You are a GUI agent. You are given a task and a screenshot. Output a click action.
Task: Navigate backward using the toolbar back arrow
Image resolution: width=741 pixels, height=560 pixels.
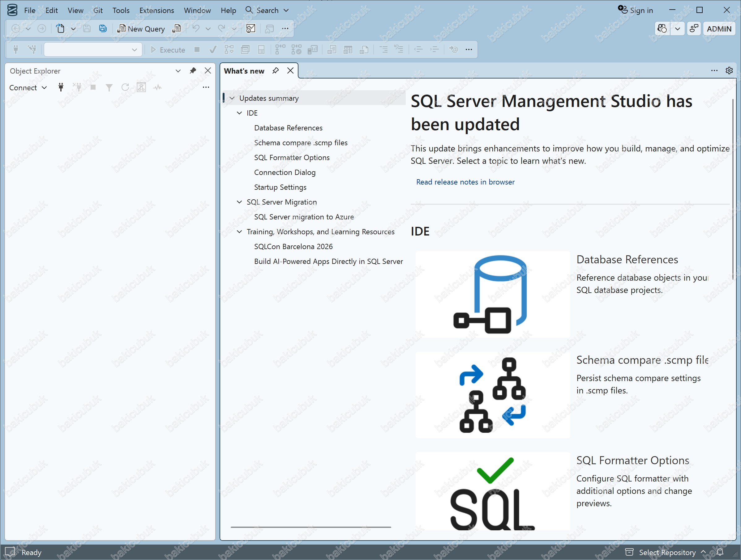[16, 29]
